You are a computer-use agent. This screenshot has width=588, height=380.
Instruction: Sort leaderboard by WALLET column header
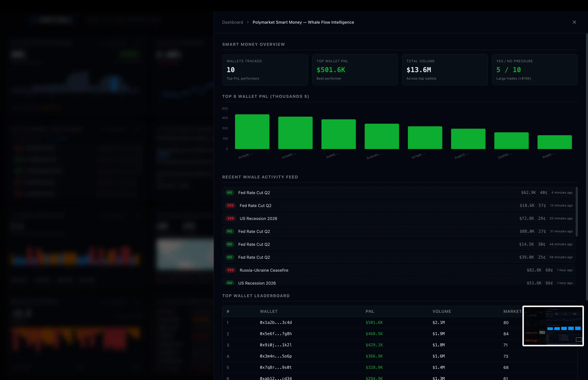pyautogui.click(x=268, y=311)
